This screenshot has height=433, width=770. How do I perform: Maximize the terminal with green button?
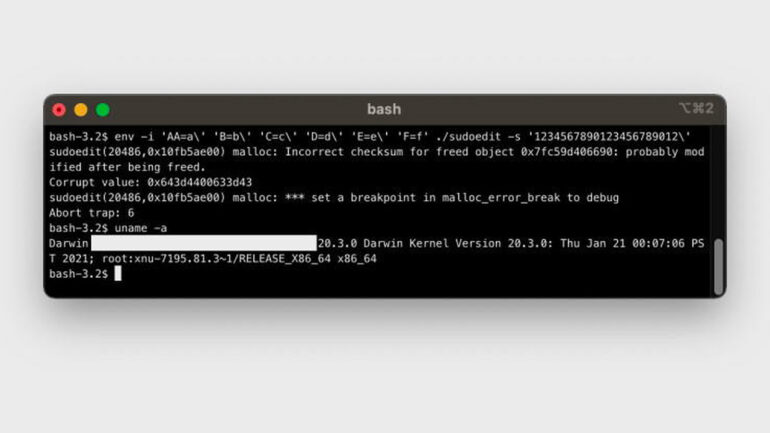click(103, 110)
